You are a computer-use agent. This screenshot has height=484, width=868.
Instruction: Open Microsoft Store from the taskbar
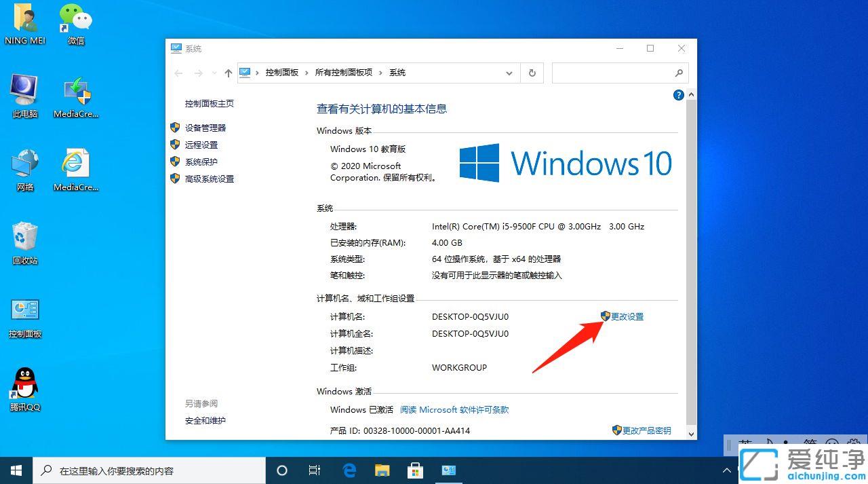pyautogui.click(x=415, y=470)
